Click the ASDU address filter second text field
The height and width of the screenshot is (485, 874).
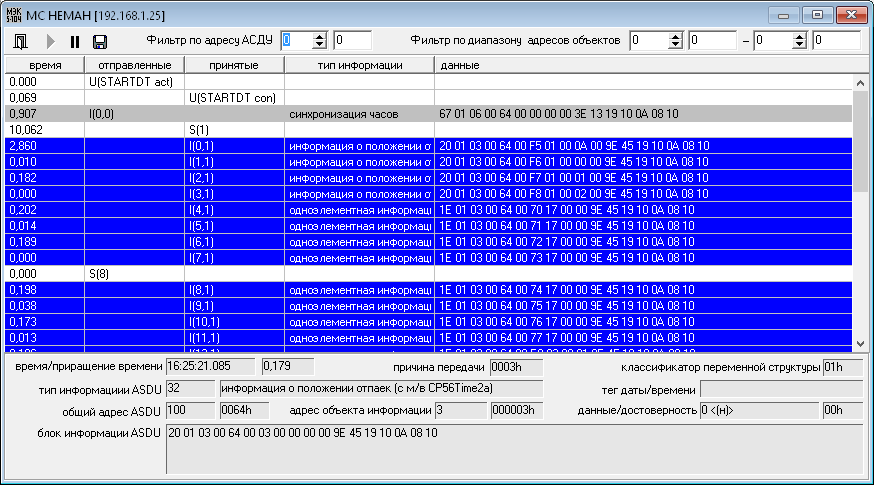[x=352, y=40]
